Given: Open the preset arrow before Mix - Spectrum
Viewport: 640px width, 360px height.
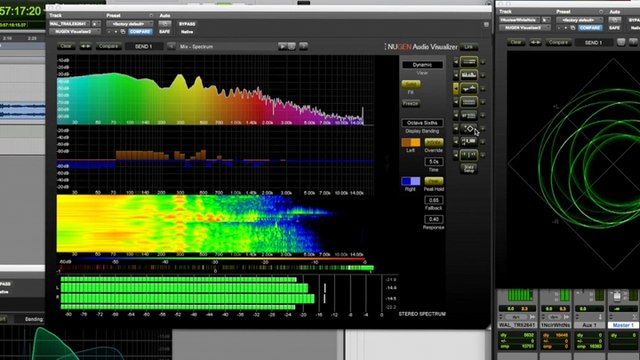Looking at the screenshot, I should click(x=171, y=47).
